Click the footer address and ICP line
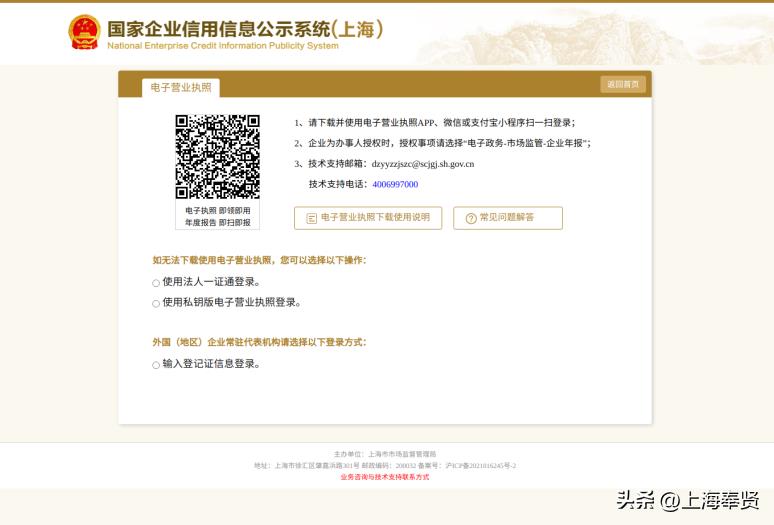The width and height of the screenshot is (774, 525). click(385, 465)
